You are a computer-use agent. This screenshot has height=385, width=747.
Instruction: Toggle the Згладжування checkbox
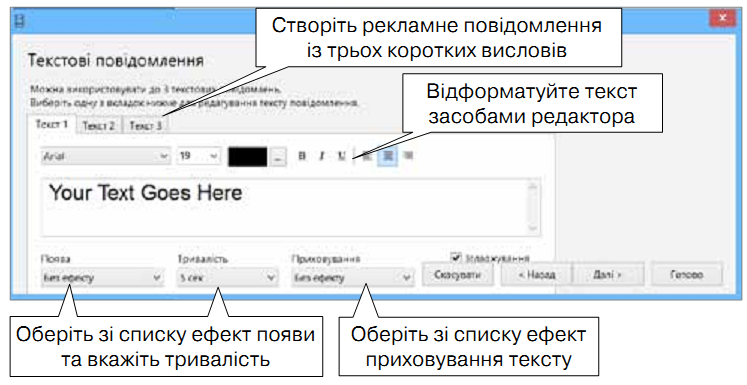pos(456,258)
